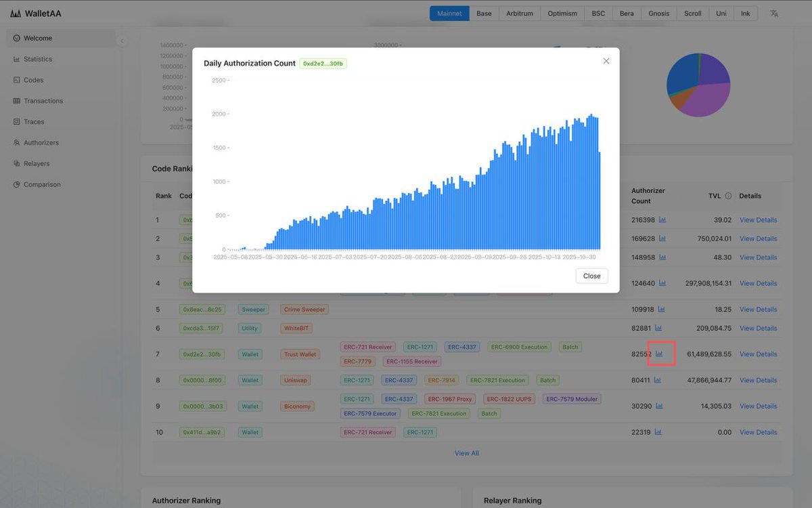Open Traces in the sidebar
This screenshot has height=508, width=812.
click(x=61, y=122)
